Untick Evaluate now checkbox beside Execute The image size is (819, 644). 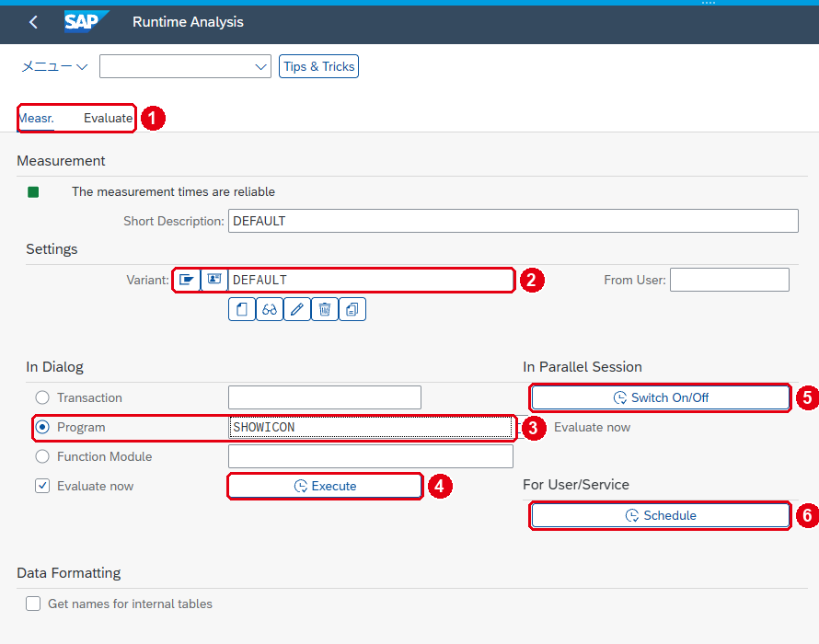point(42,487)
